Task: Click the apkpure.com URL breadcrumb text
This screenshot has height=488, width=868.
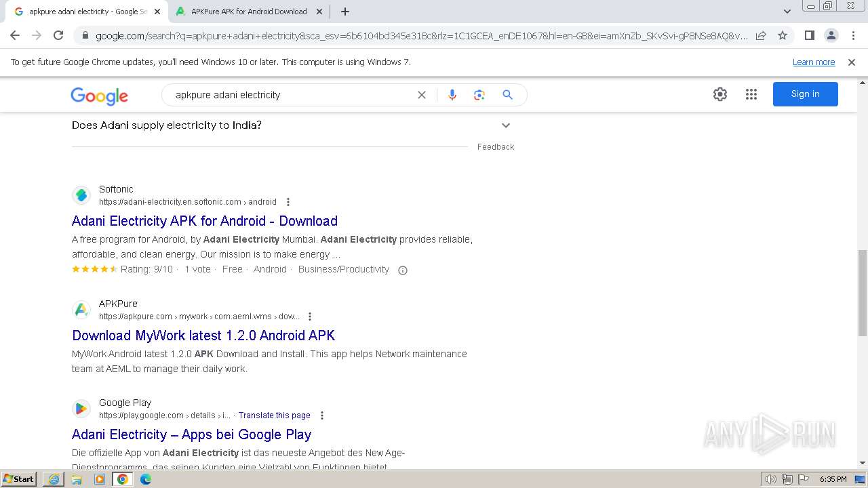Action: pos(199,317)
